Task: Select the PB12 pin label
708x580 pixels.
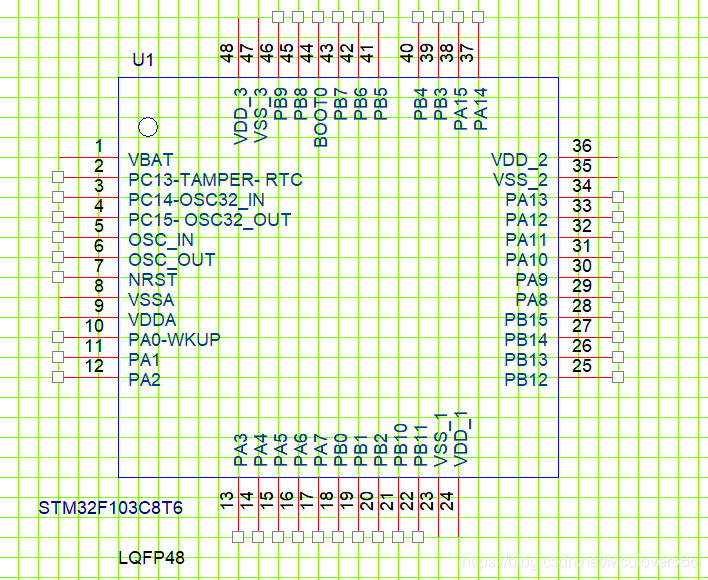Action: (526, 380)
